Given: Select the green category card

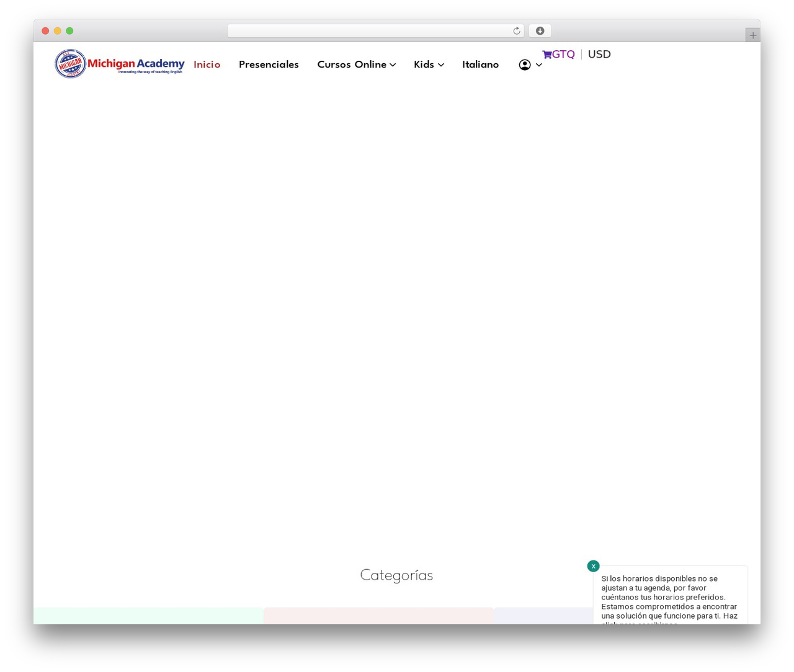Looking at the screenshot, I should [x=148, y=616].
